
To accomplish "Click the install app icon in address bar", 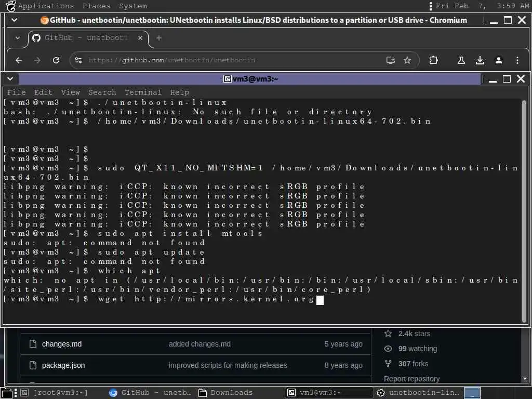I will [x=391, y=60].
